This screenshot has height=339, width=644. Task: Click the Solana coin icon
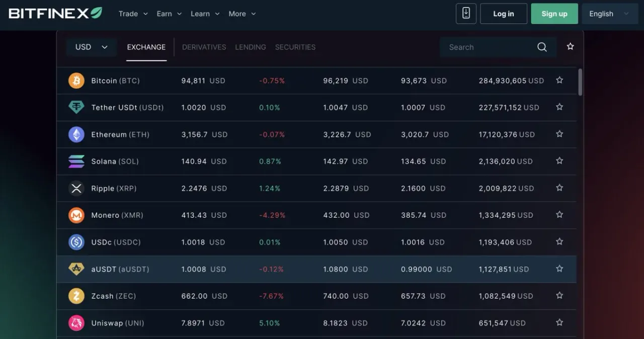tap(76, 161)
